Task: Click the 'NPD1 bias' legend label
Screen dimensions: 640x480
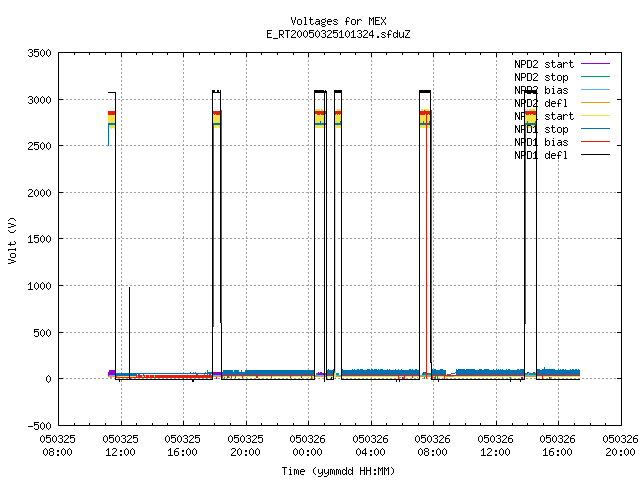Action: [x=541, y=142]
